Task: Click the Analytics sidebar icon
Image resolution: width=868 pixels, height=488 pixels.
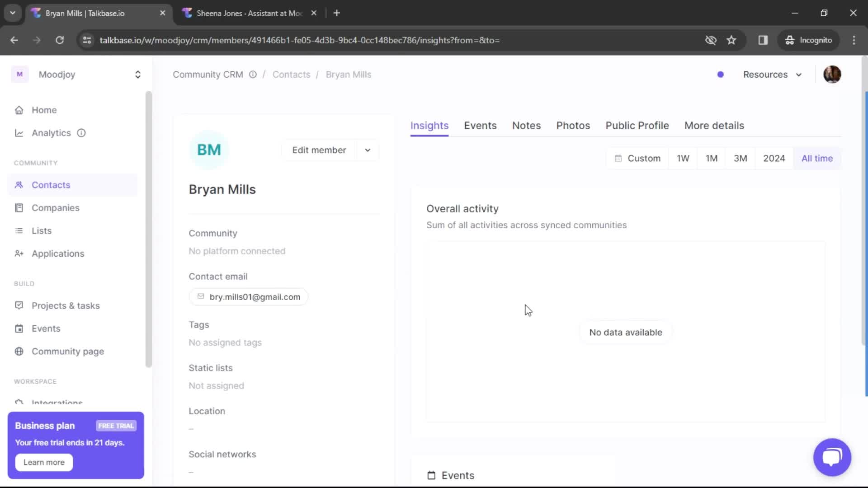Action: pos(19,132)
